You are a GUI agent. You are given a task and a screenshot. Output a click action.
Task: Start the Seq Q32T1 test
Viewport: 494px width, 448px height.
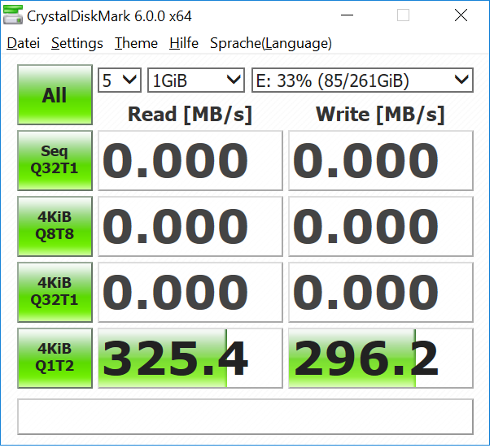[x=55, y=160]
